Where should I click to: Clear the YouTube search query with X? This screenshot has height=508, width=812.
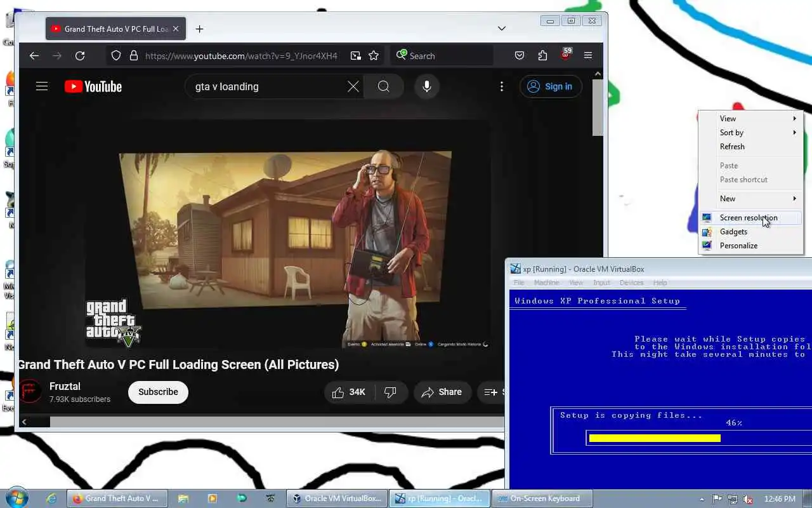pos(353,86)
